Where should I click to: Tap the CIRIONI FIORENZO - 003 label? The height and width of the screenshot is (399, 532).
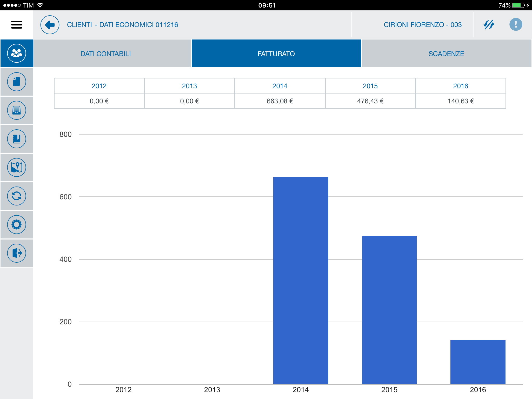tap(422, 25)
